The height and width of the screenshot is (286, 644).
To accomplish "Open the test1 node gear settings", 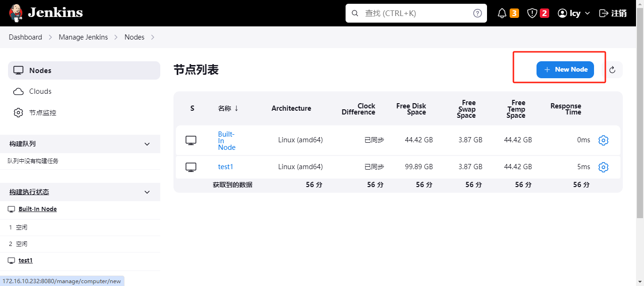I will tap(603, 167).
